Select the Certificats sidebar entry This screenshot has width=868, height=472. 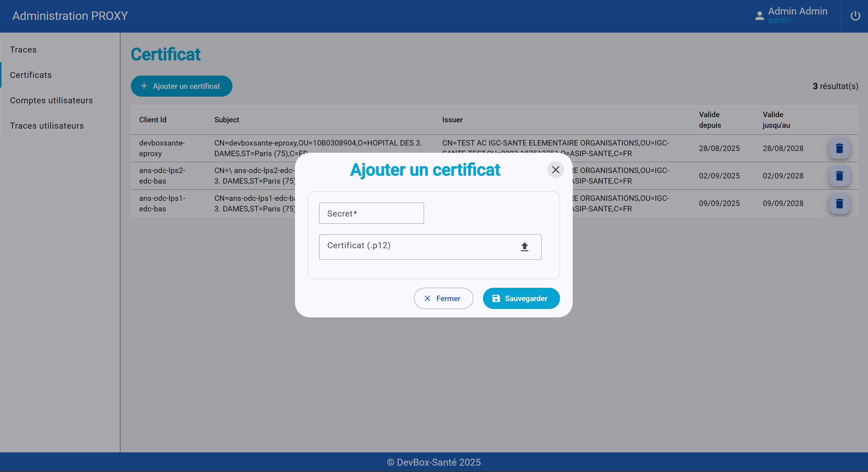[31, 75]
